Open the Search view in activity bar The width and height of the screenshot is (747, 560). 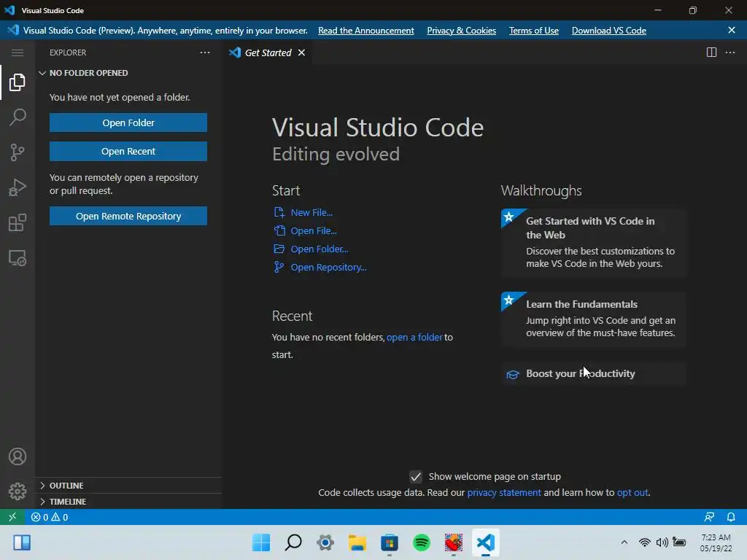(x=18, y=117)
